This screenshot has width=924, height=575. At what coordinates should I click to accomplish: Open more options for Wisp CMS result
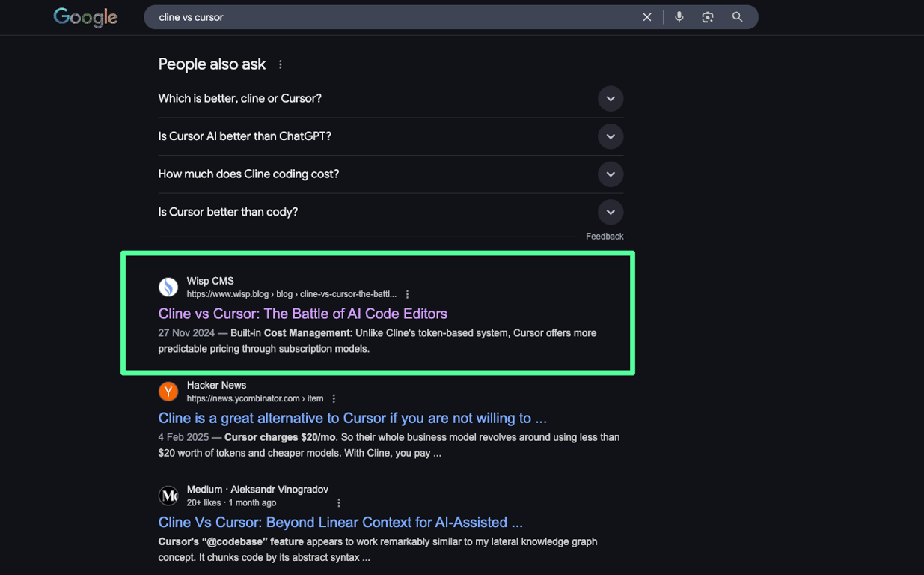(407, 294)
